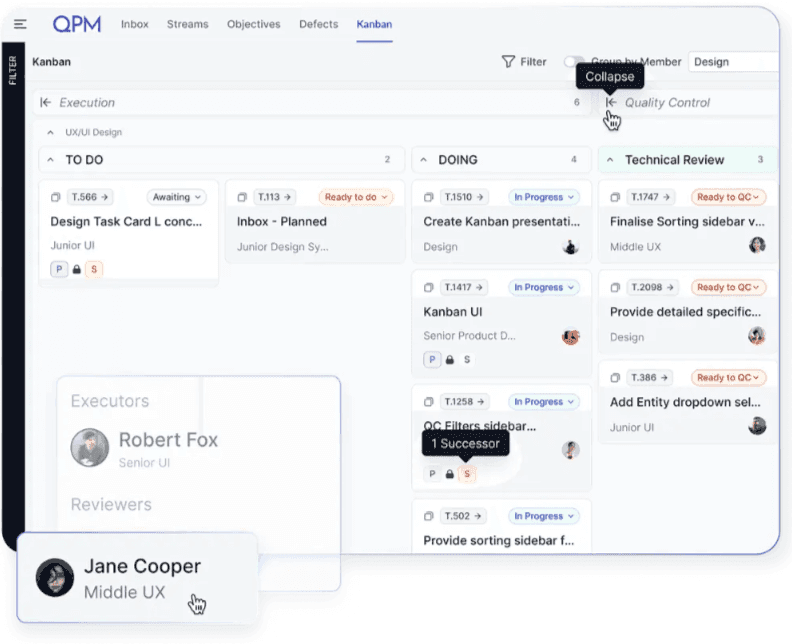Open task ID T.386 button
The height and width of the screenshot is (644, 792).
[x=649, y=378]
